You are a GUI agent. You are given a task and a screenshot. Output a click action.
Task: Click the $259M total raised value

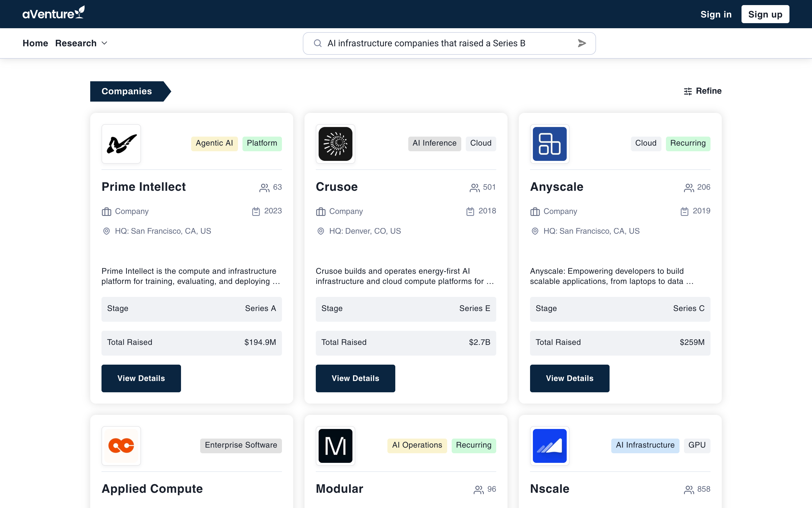point(692,342)
